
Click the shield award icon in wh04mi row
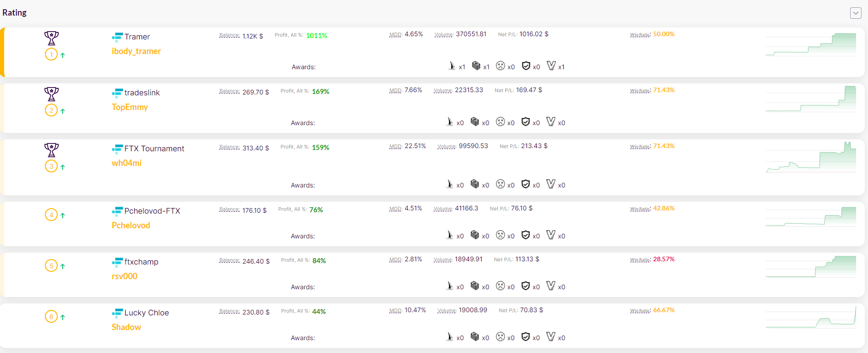[x=526, y=184]
